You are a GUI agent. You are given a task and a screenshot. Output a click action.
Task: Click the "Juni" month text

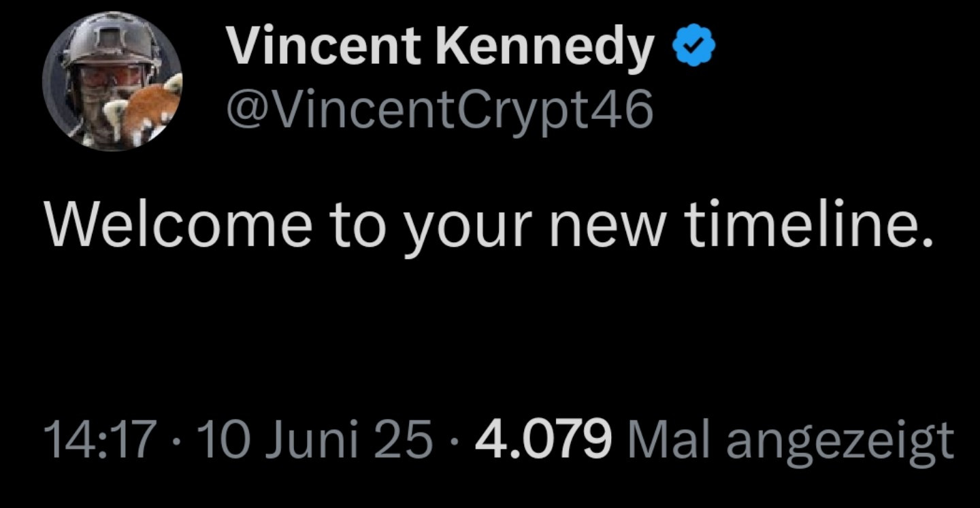tap(313, 440)
